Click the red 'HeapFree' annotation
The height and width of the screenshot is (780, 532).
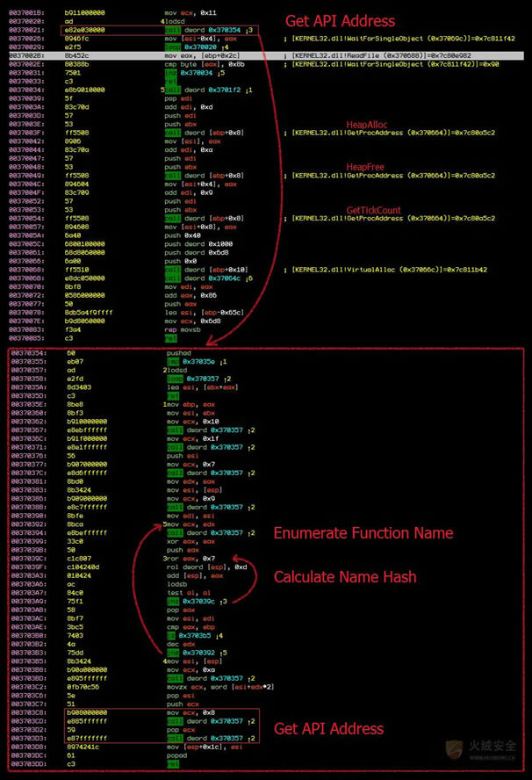[x=363, y=166]
